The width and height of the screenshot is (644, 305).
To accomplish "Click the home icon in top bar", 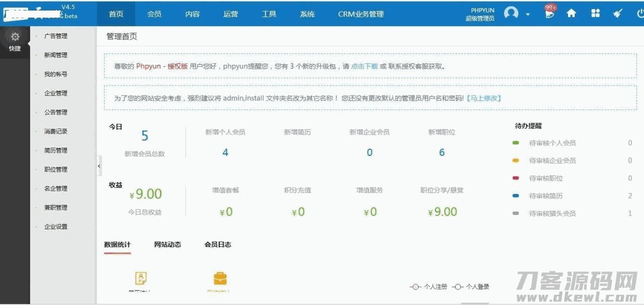I will [x=572, y=14].
